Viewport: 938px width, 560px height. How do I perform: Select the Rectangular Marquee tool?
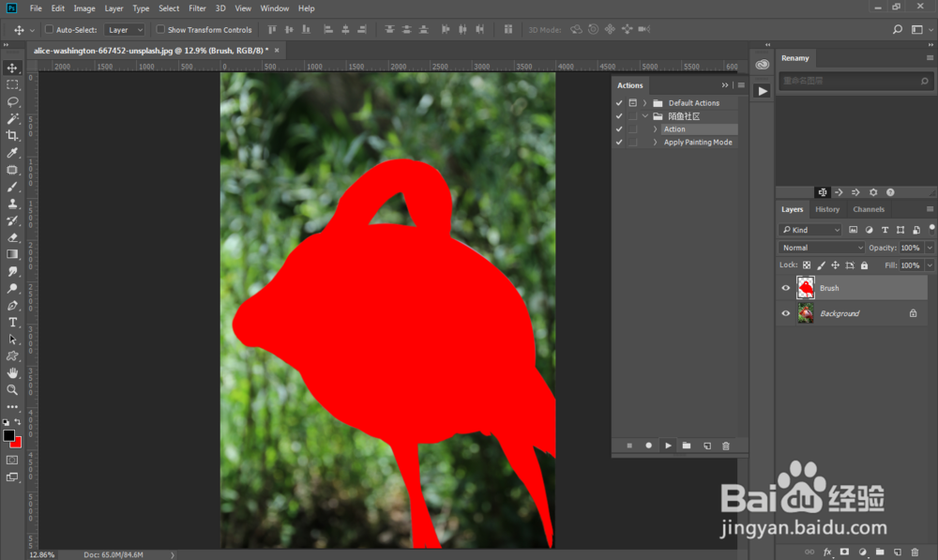pos(12,85)
